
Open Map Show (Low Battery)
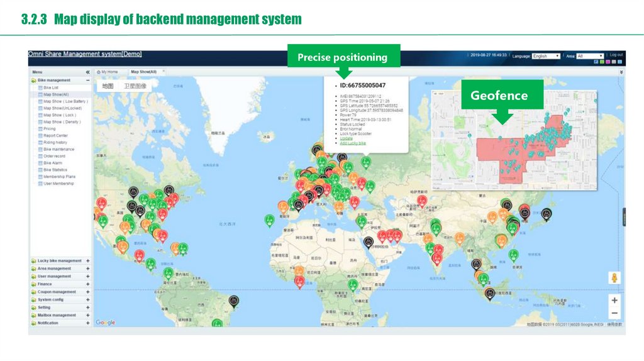65,101
